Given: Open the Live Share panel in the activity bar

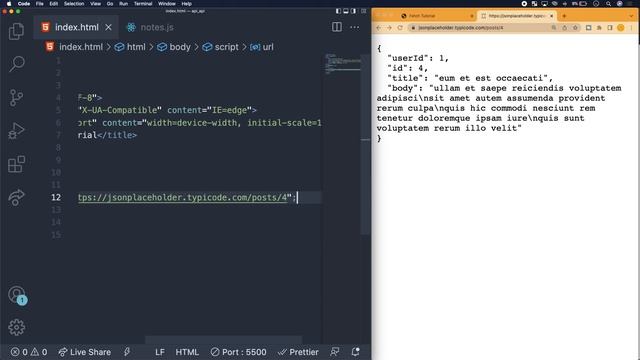Looking at the screenshot, I should [x=16, y=198].
